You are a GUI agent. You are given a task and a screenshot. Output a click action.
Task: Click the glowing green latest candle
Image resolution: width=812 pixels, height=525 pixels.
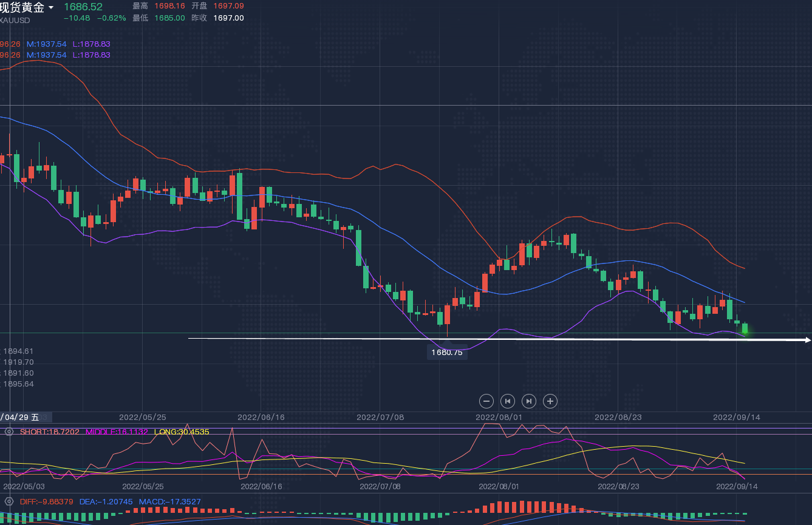[745, 328]
